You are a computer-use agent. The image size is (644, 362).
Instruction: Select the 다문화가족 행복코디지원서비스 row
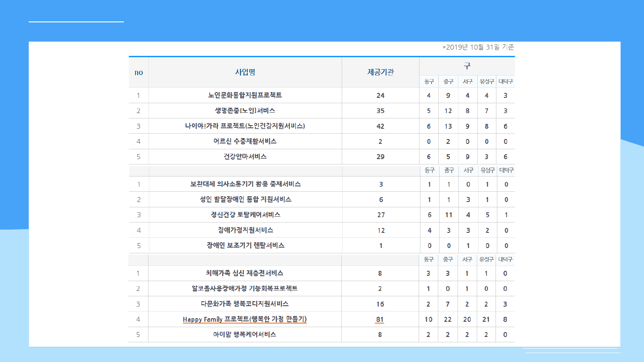[245, 304]
